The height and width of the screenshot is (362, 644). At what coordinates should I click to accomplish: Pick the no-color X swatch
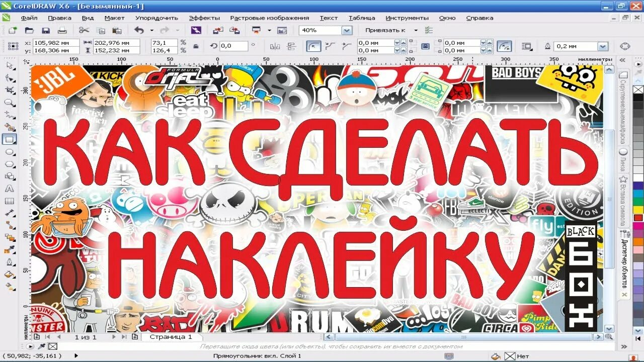[638, 89]
